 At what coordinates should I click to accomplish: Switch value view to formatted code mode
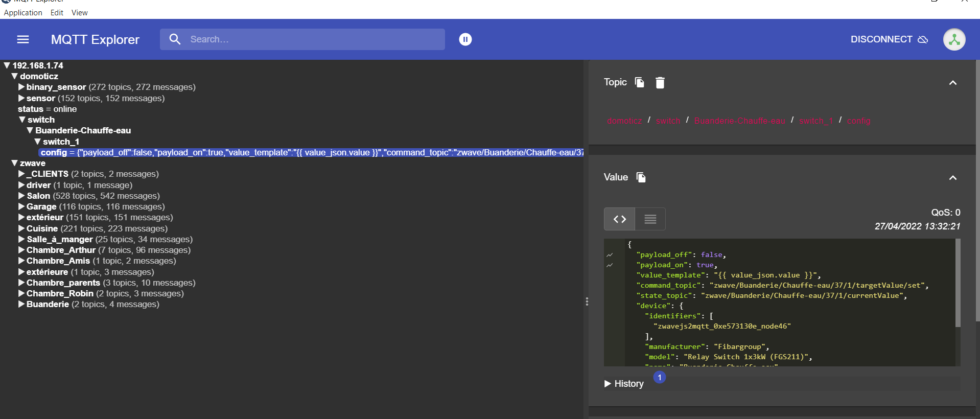pyautogui.click(x=620, y=219)
